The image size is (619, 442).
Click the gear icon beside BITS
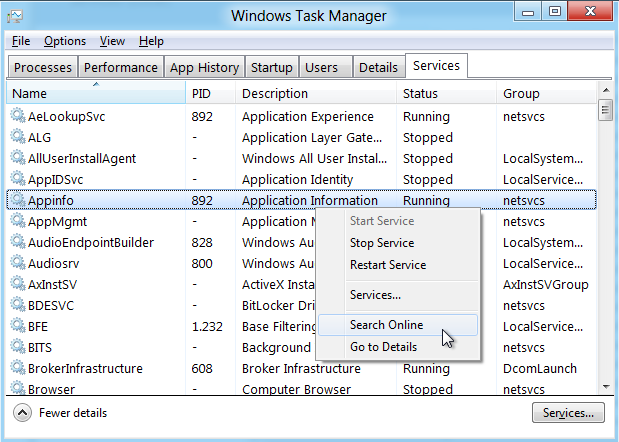click(18, 346)
